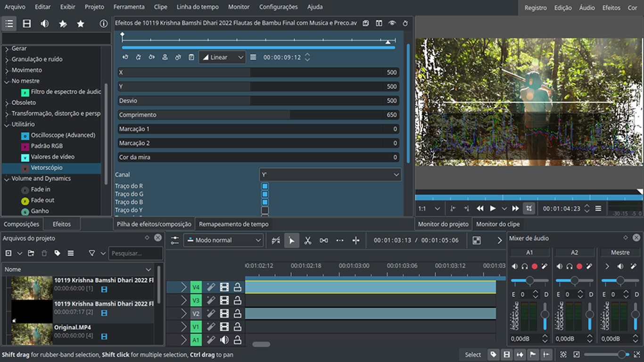Select the Vetorscópio effect

(47, 168)
